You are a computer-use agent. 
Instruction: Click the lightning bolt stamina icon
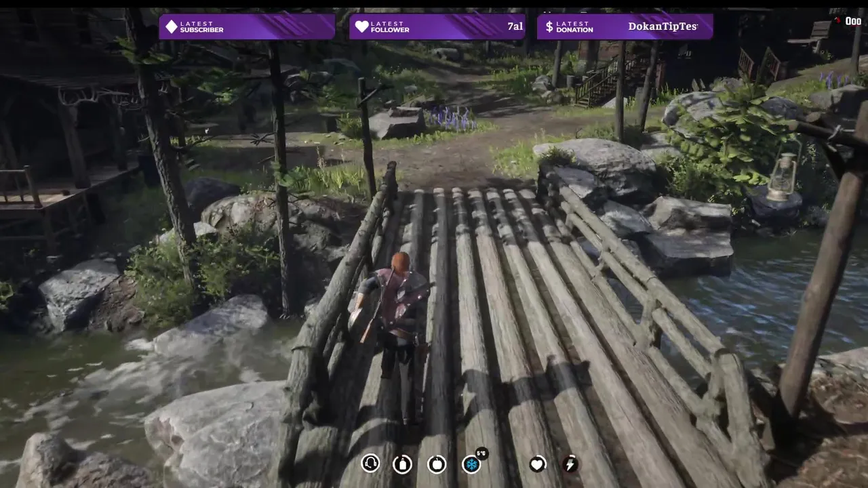570,464
